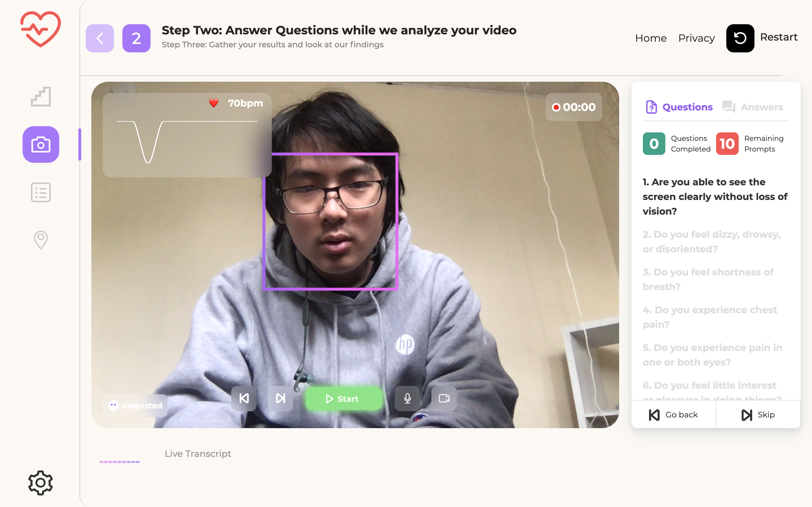The height and width of the screenshot is (507, 812).
Task: Click the step number 2 badge
Action: pyautogui.click(x=136, y=38)
